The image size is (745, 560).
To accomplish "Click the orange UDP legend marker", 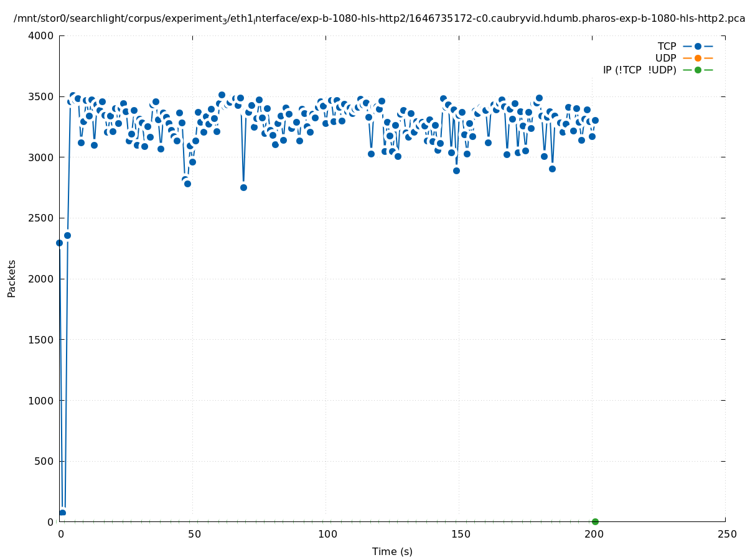I will [698, 58].
